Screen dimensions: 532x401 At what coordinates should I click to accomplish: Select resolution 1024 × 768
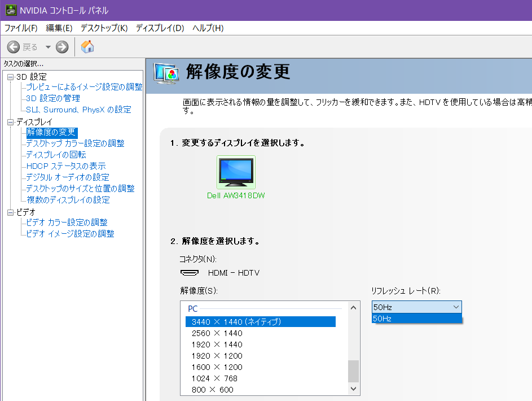coord(214,378)
